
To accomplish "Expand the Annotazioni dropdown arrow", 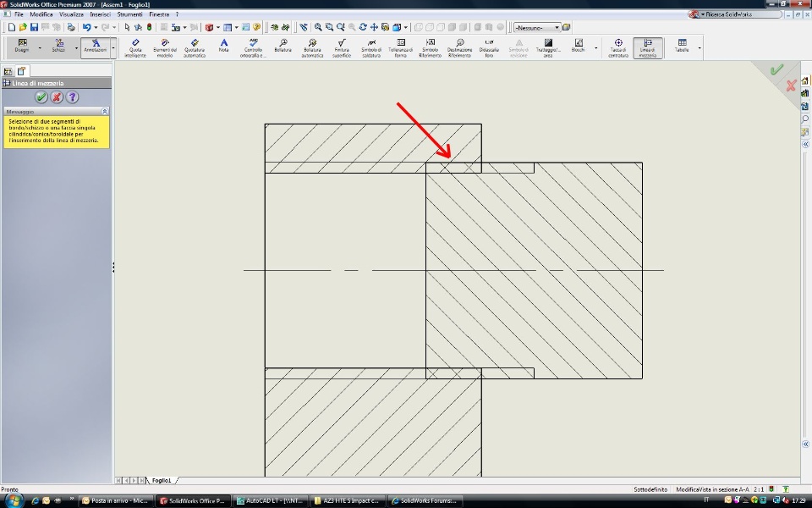I will click(113, 48).
